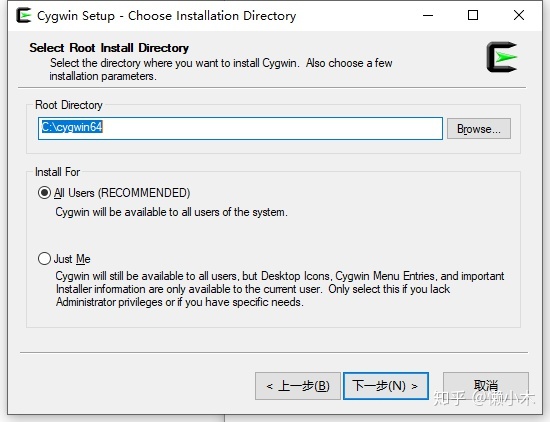Click the 'Cygwin will be available to all users of the system.' text
550x422 pixels.
pos(172,212)
